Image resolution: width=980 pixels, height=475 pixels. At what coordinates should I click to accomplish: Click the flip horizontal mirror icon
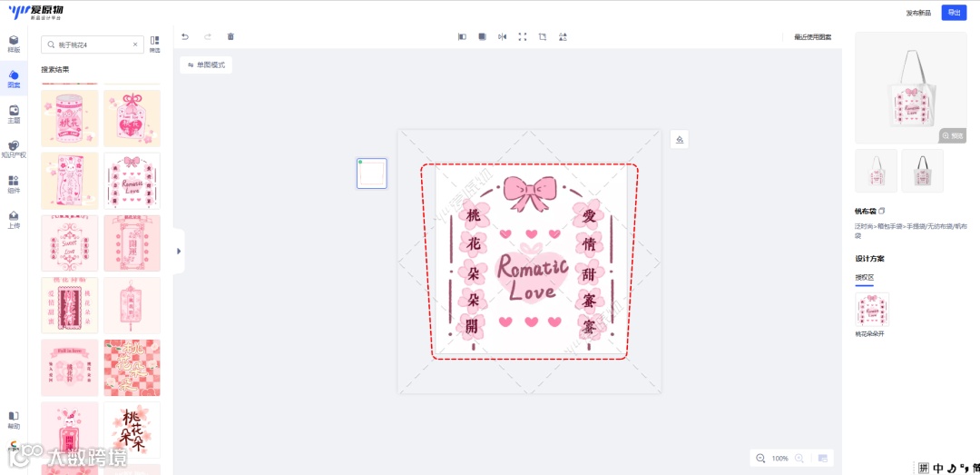(x=503, y=37)
